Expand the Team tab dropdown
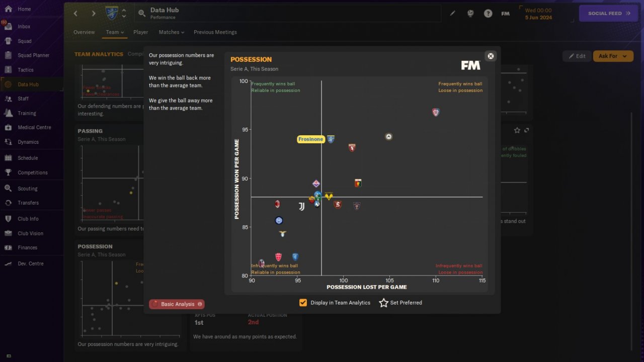This screenshot has width=644, height=362. 115,32
